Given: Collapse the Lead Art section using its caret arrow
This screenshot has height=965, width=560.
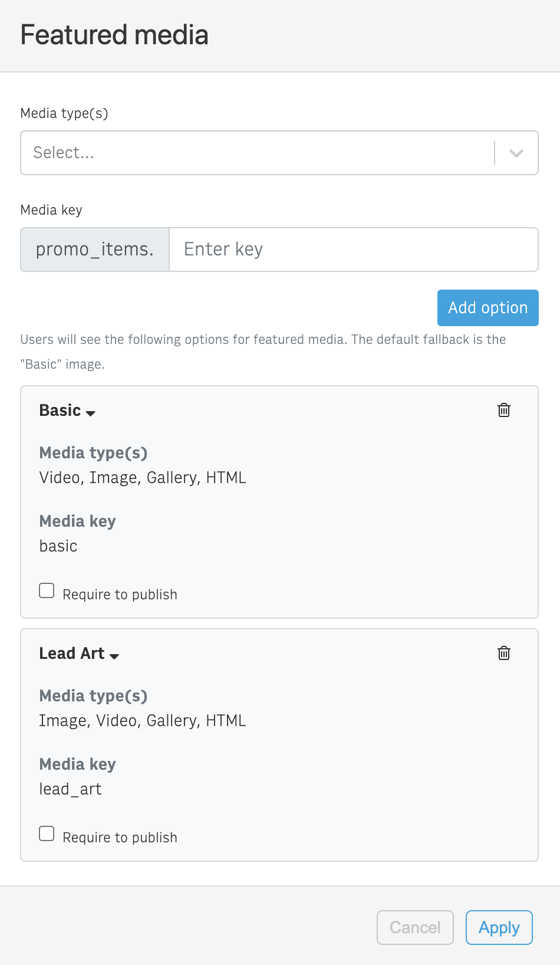Looking at the screenshot, I should point(114,656).
